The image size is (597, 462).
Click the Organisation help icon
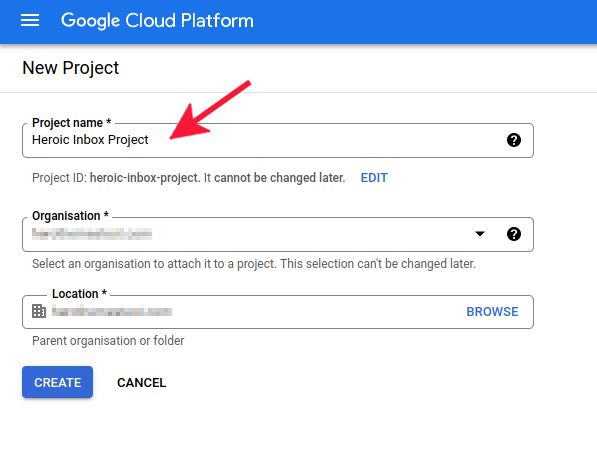(514, 234)
